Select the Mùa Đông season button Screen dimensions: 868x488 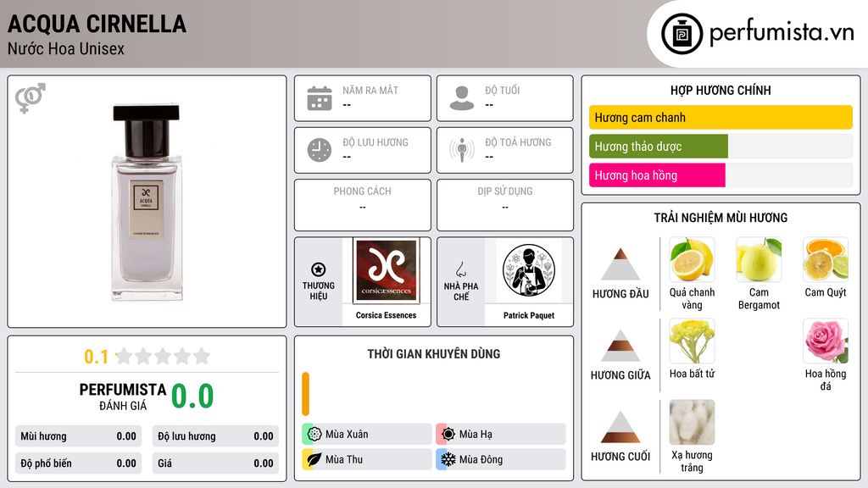(501, 459)
